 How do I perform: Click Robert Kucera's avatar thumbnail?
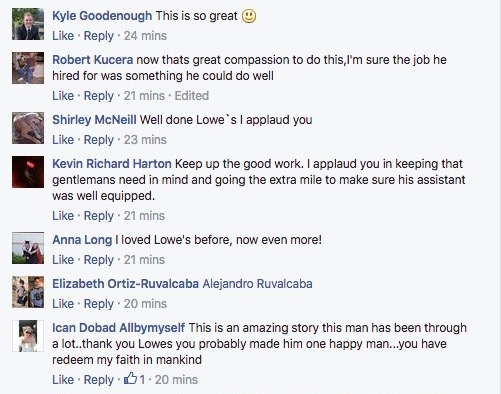coord(28,68)
